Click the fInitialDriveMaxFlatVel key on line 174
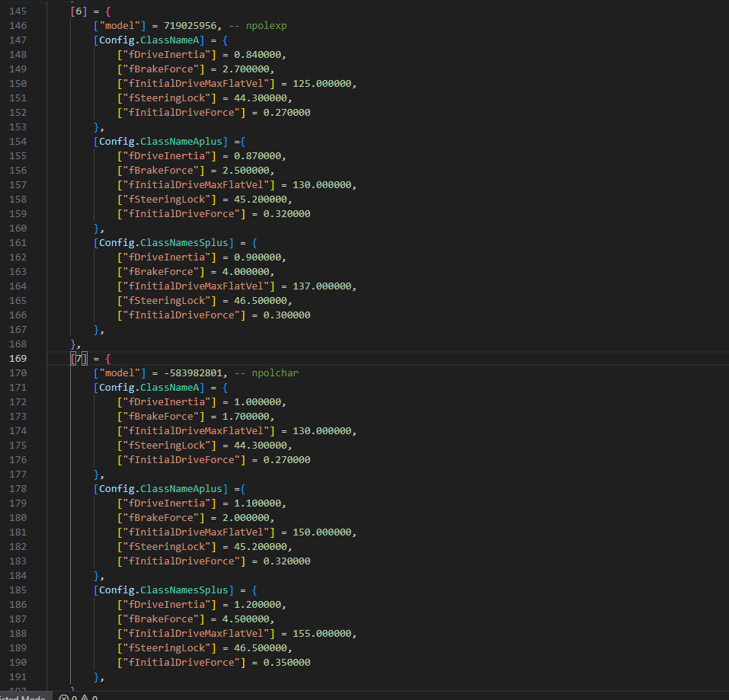Viewport: 729px width, 700px height. 197,431
